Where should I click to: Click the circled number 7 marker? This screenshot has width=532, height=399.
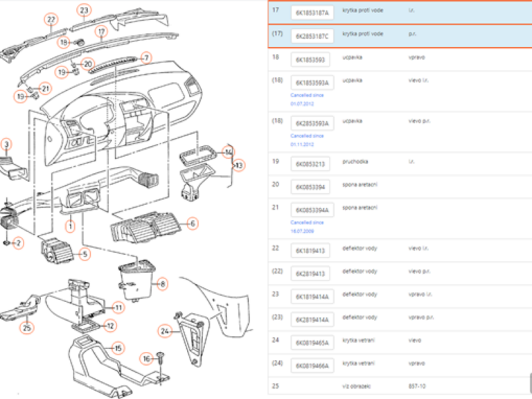click(x=146, y=57)
